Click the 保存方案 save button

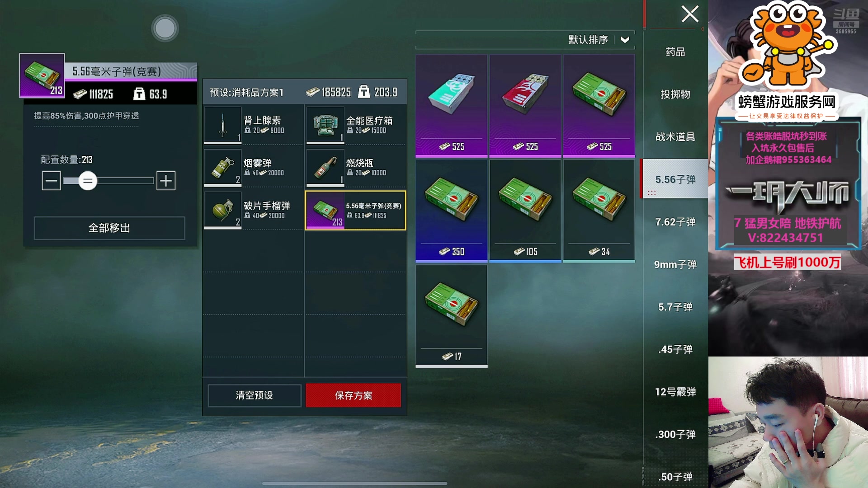click(354, 395)
